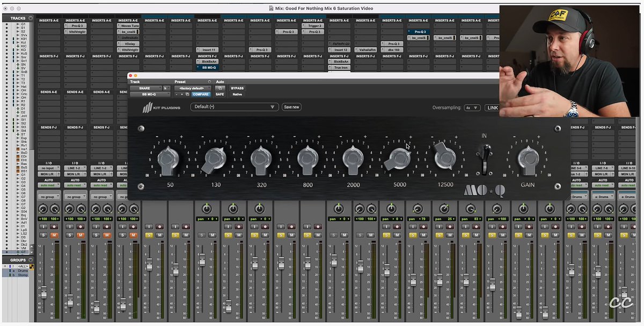Open the Oversampling 4x dropdown

point(473,108)
